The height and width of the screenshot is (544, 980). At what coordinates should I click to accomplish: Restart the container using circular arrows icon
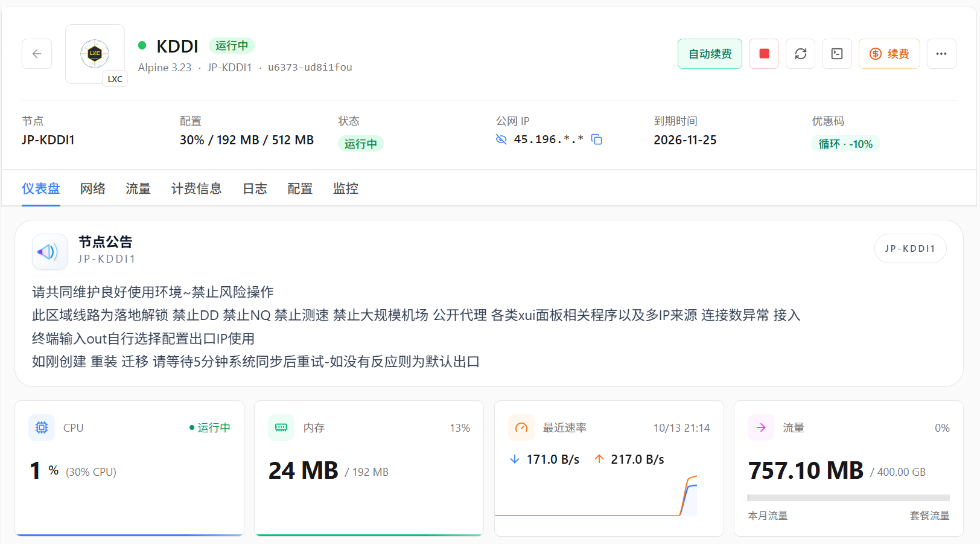801,54
